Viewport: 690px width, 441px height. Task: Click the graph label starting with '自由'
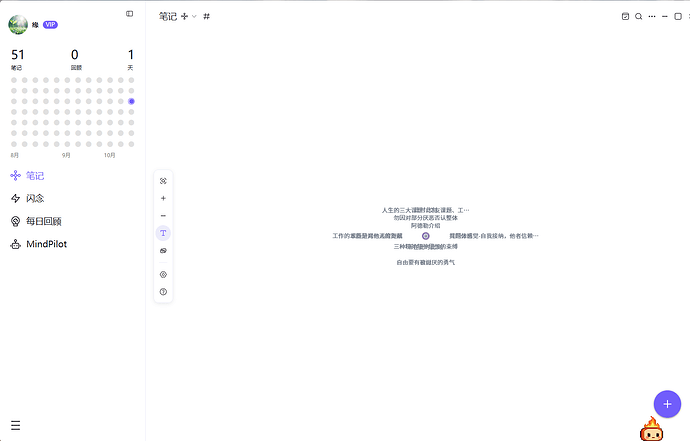426,262
